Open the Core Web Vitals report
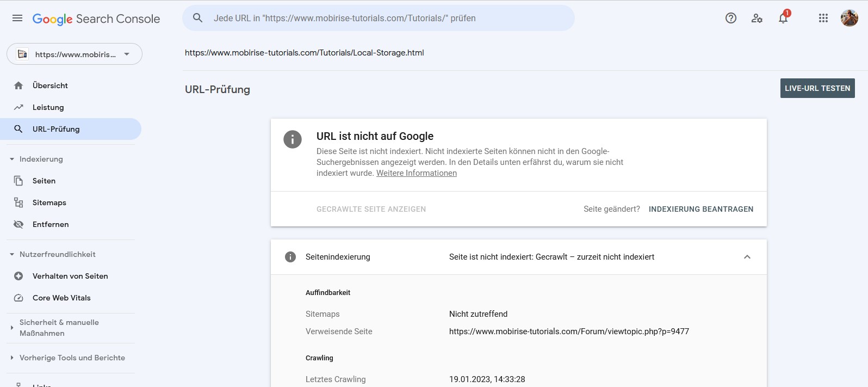The image size is (868, 387). coord(61,298)
